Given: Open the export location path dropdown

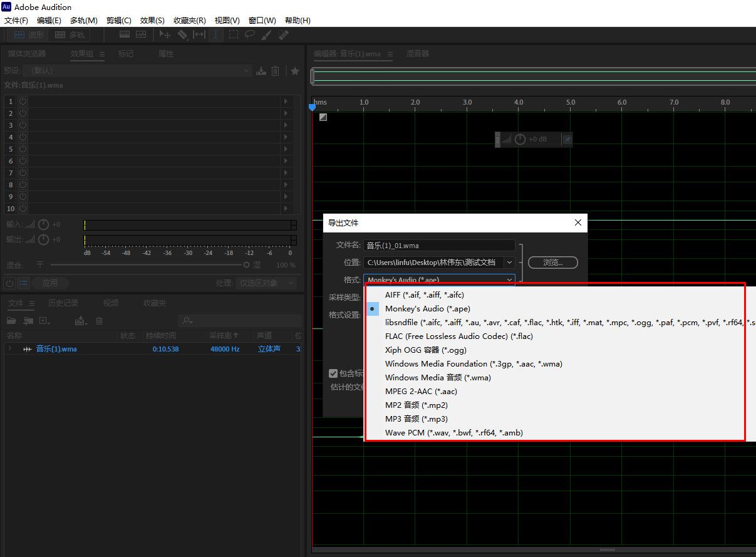Looking at the screenshot, I should pyautogui.click(x=509, y=263).
